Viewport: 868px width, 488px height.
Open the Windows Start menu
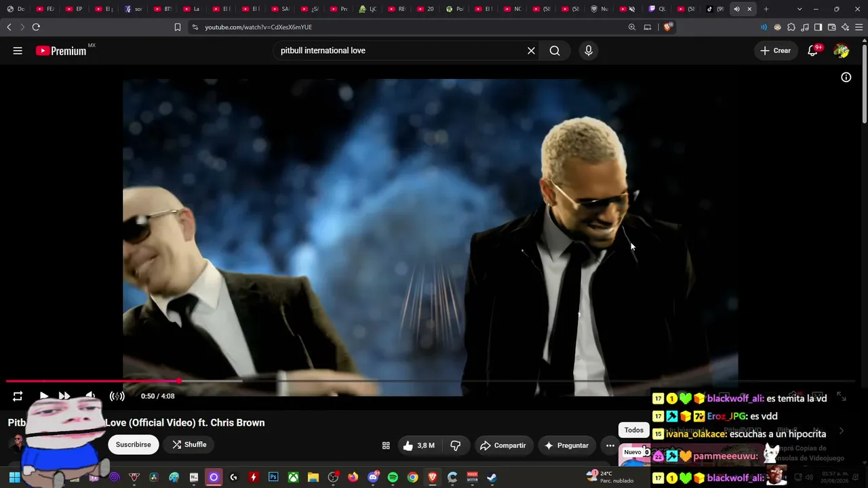tap(14, 478)
